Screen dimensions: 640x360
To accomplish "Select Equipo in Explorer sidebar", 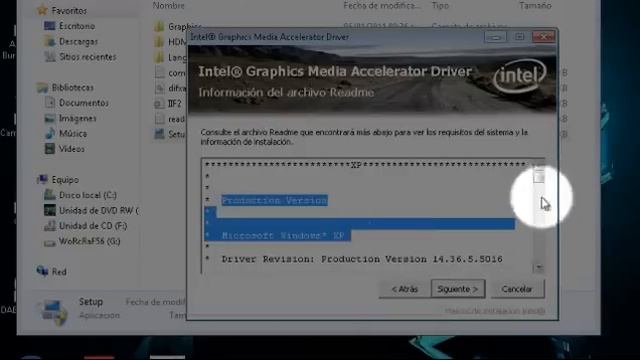I will [65, 180].
